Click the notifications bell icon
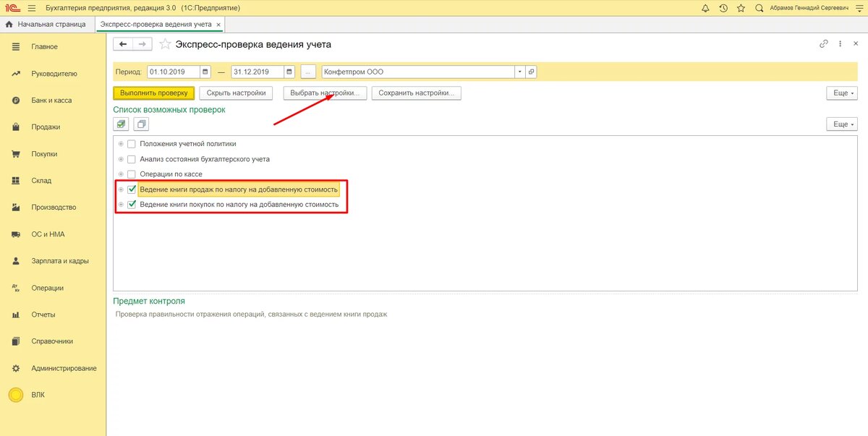This screenshot has width=868, height=436. click(706, 8)
